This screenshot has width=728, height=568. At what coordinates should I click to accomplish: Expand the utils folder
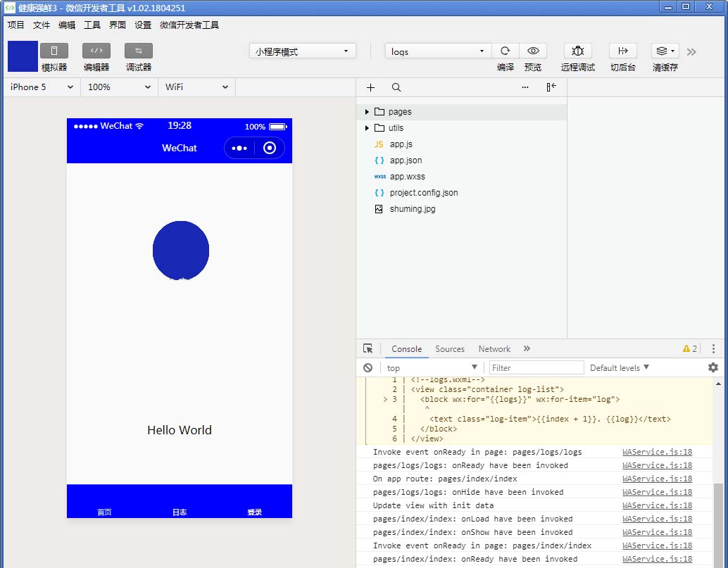(367, 128)
